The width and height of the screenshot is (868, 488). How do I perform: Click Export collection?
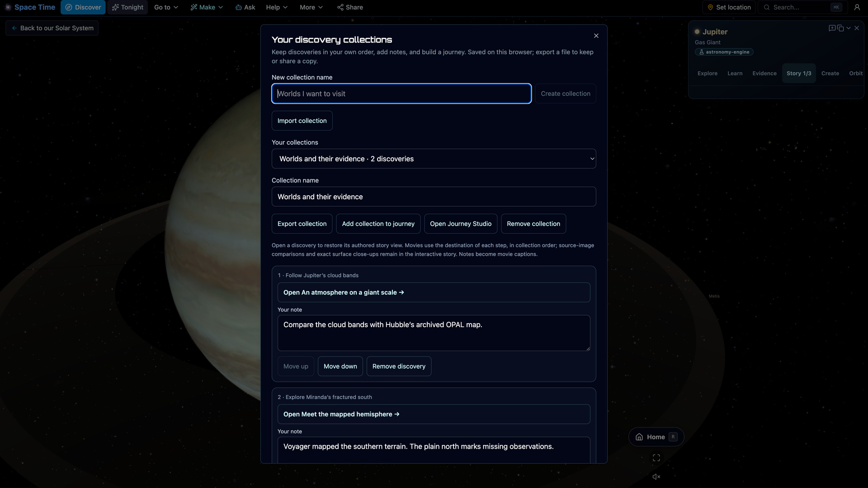point(302,224)
